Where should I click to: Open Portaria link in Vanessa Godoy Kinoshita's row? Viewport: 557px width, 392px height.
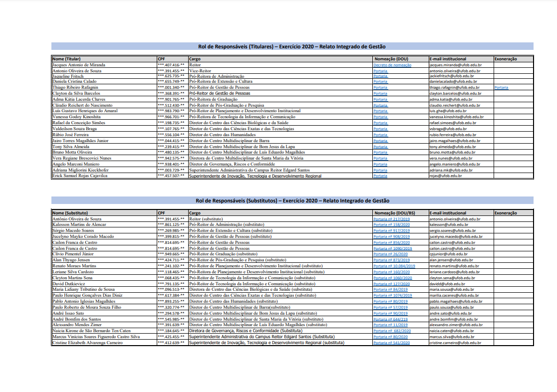[x=380, y=117]
